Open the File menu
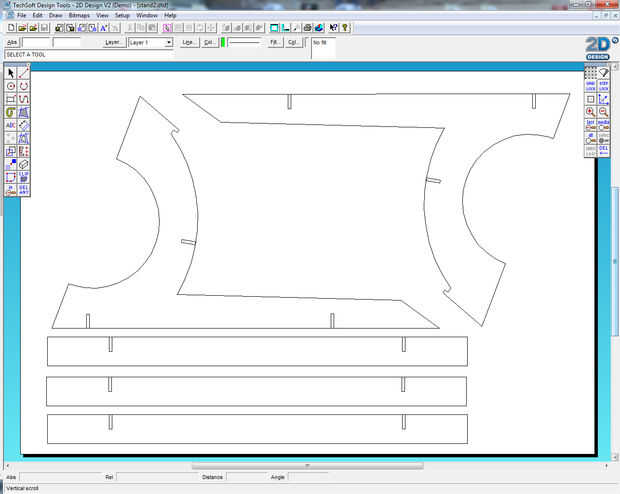The width and height of the screenshot is (620, 494). [21, 15]
